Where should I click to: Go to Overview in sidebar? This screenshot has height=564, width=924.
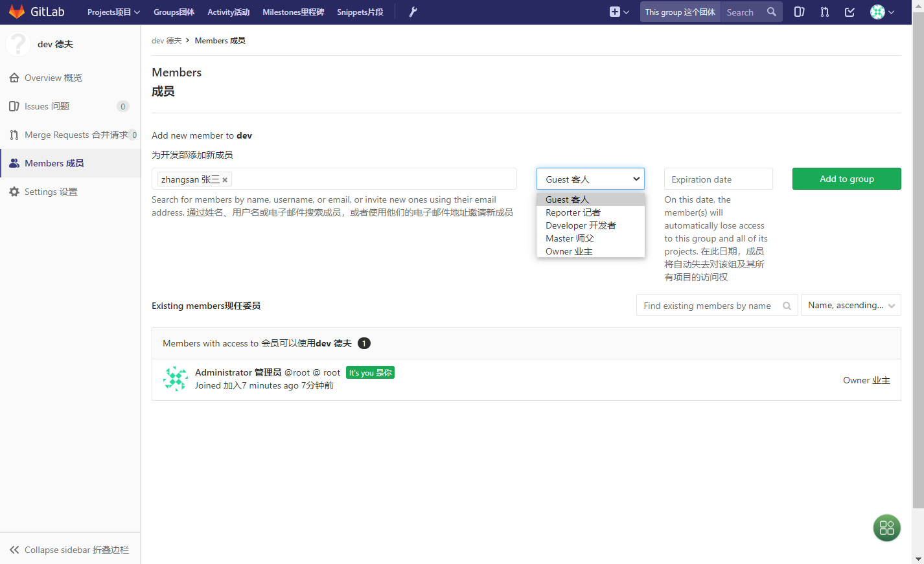pyautogui.click(x=70, y=78)
